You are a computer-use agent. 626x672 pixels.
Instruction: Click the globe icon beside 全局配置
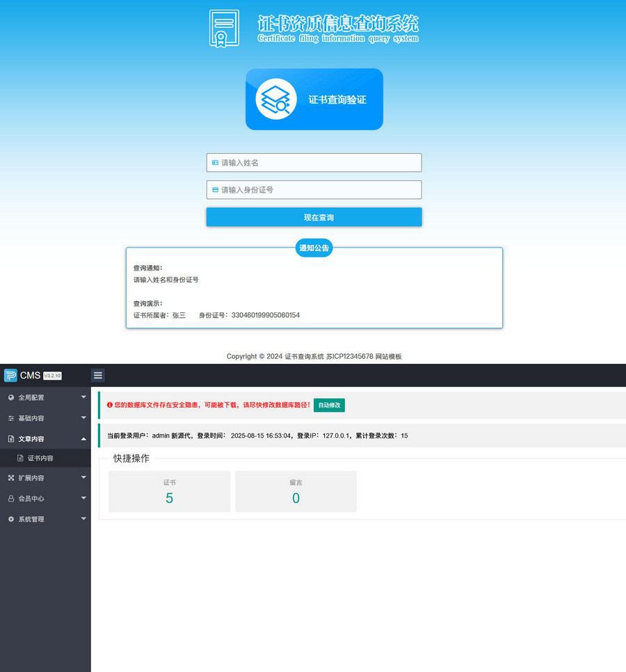coord(11,398)
